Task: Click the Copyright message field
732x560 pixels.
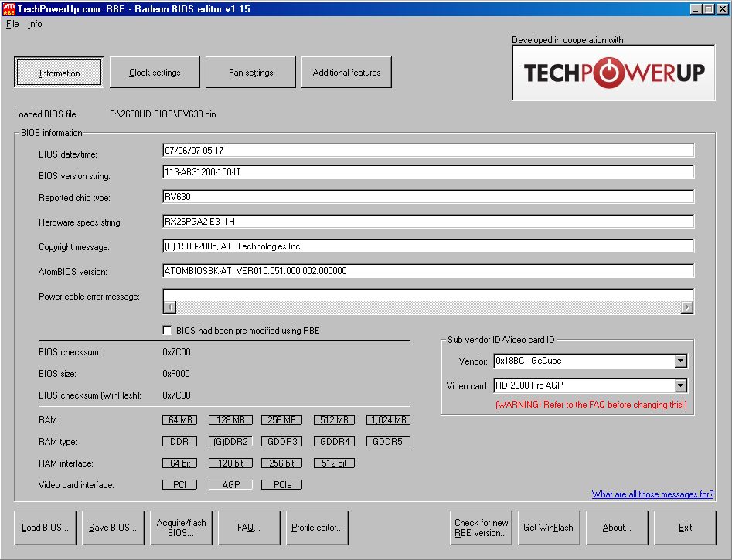Action: tap(428, 246)
